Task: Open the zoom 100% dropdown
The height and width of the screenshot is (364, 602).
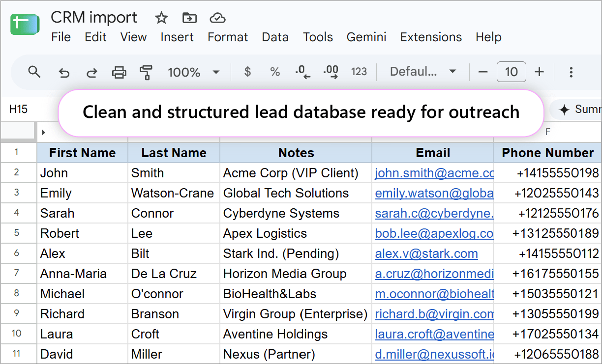Action: (193, 73)
